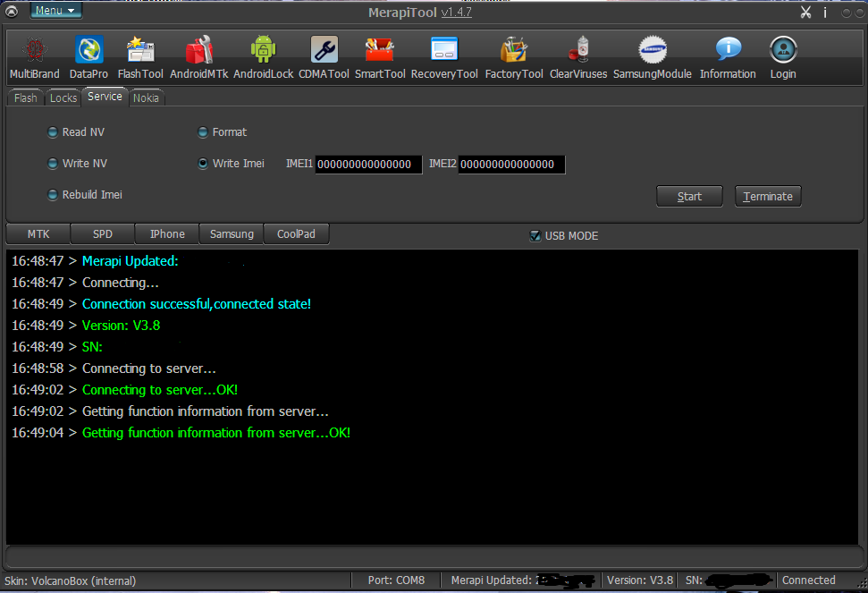The height and width of the screenshot is (593, 868).
Task: Switch to the Nokia tab
Action: coord(146,98)
